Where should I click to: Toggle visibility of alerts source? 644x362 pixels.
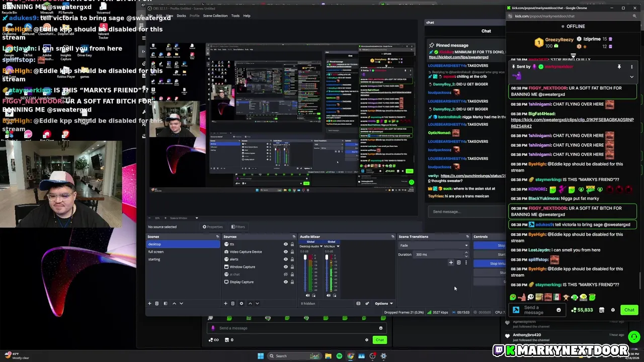(x=285, y=259)
